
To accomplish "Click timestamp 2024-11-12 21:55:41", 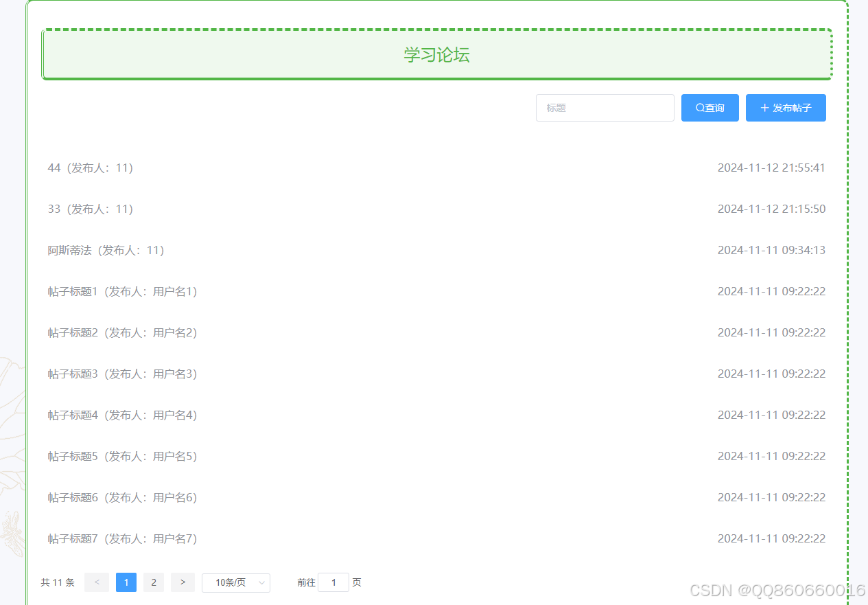I will coord(771,168).
